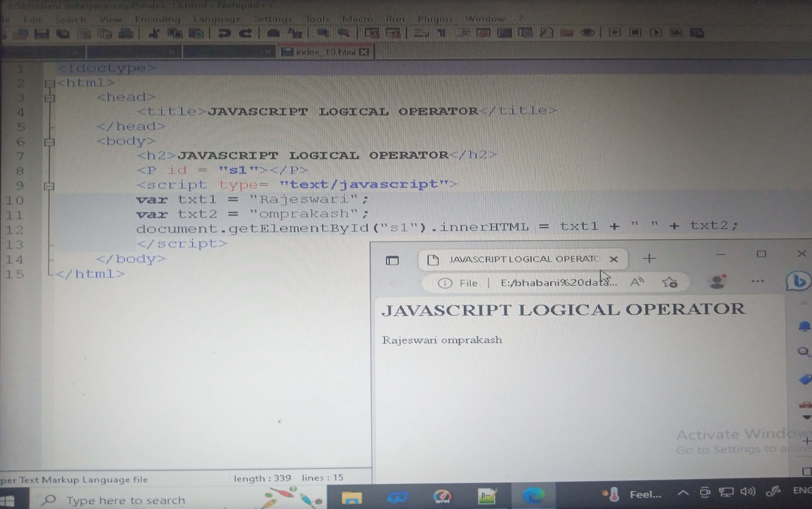Open new browser tab with plus button
The image size is (812, 509).
[x=649, y=259]
